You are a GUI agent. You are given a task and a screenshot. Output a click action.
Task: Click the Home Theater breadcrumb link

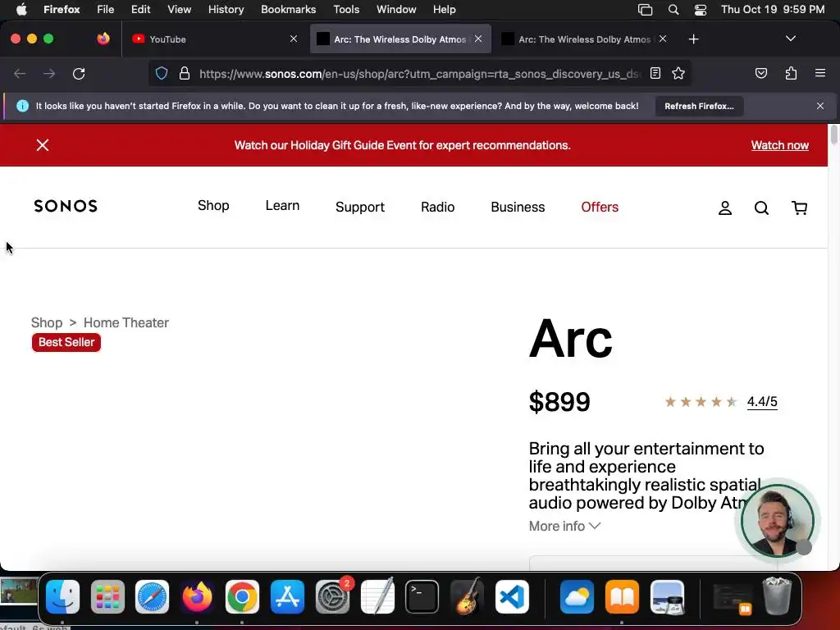coord(126,322)
